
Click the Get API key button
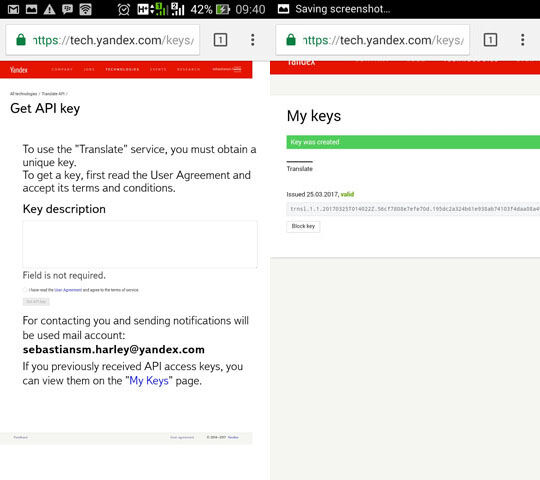click(36, 302)
